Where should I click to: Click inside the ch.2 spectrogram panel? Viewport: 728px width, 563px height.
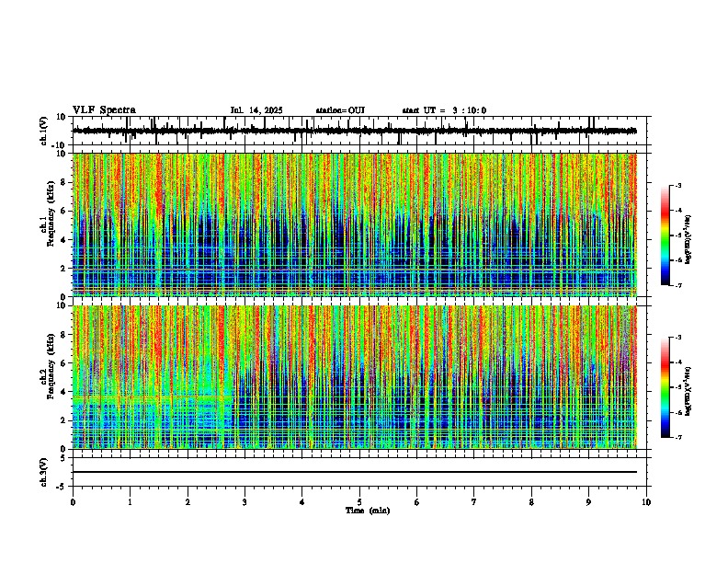click(x=354, y=377)
